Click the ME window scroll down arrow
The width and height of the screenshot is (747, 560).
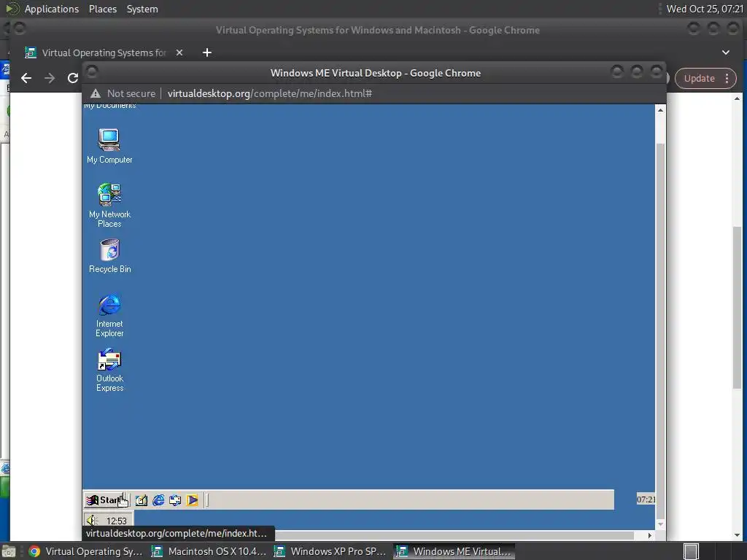pyautogui.click(x=660, y=524)
